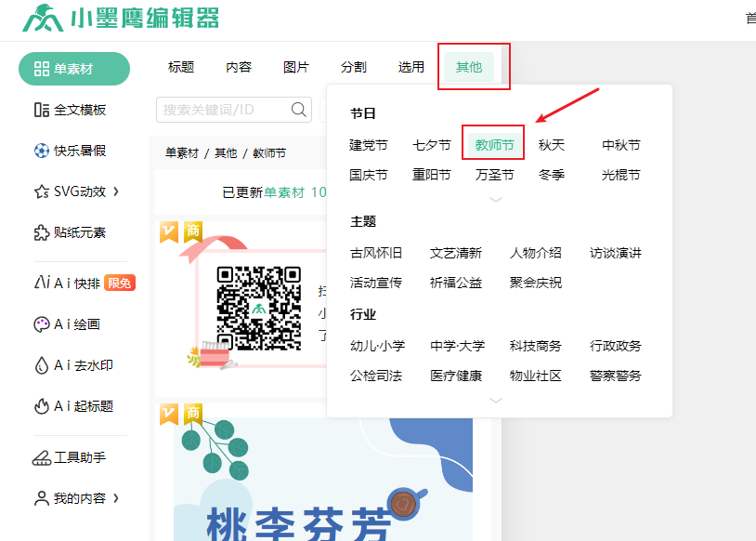Select the 其他 tab
This screenshot has height=541, width=756.
tap(469, 67)
